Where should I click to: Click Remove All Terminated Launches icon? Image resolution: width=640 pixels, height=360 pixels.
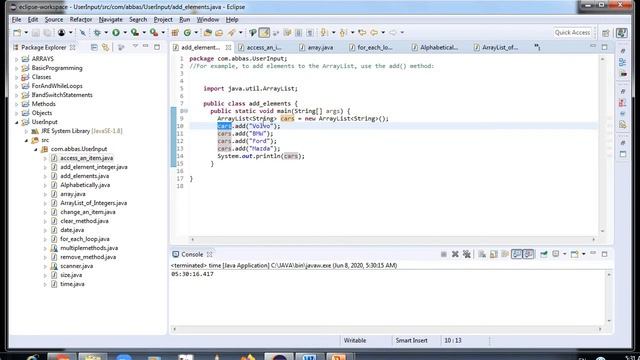click(467, 254)
